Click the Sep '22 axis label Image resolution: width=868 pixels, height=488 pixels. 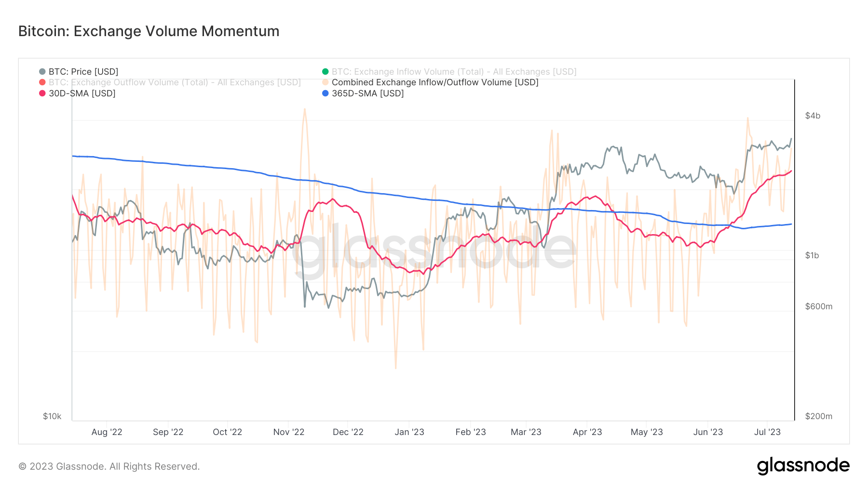point(168,432)
